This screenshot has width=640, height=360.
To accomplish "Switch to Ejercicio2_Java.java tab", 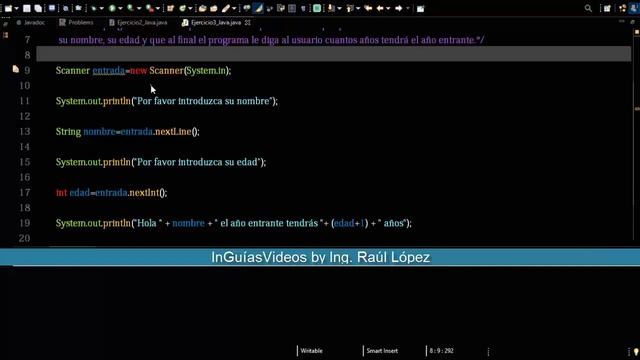I will pyautogui.click(x=138, y=22).
